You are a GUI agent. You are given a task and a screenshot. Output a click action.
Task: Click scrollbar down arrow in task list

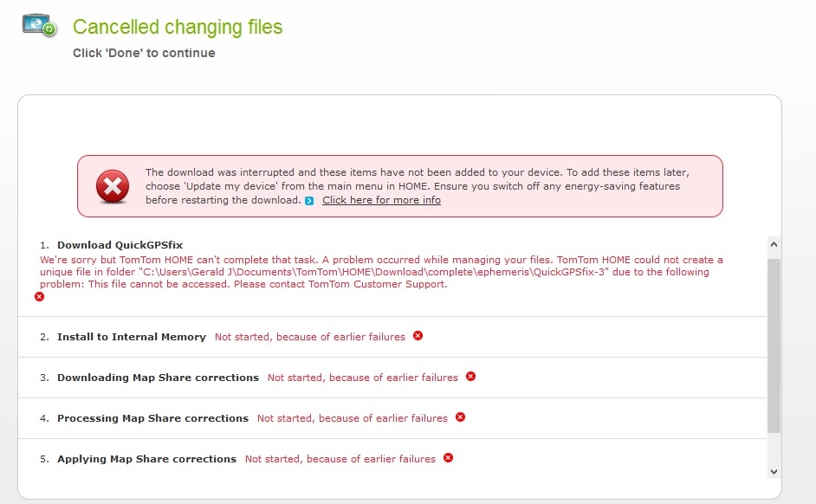pos(774,471)
